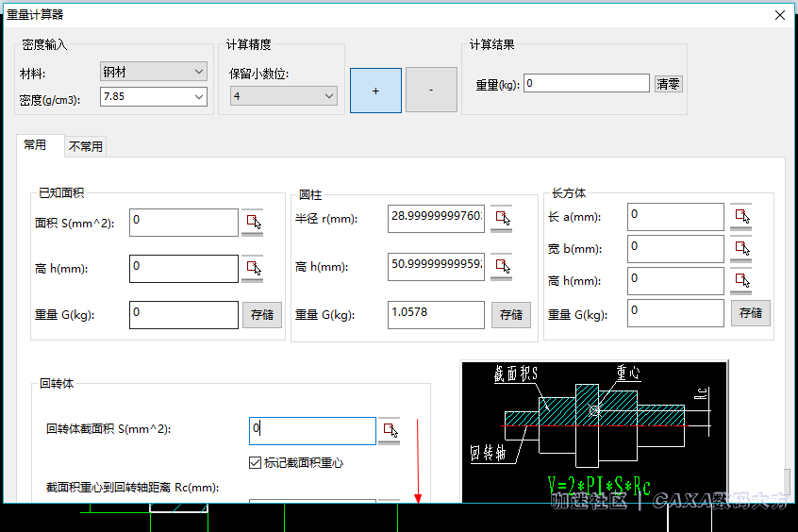Open the 材料 dropdown showing 钢材
798x532 pixels.
tap(153, 72)
